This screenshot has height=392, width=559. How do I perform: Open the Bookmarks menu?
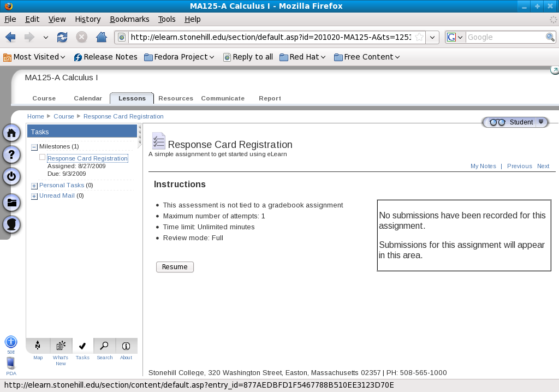(x=129, y=19)
